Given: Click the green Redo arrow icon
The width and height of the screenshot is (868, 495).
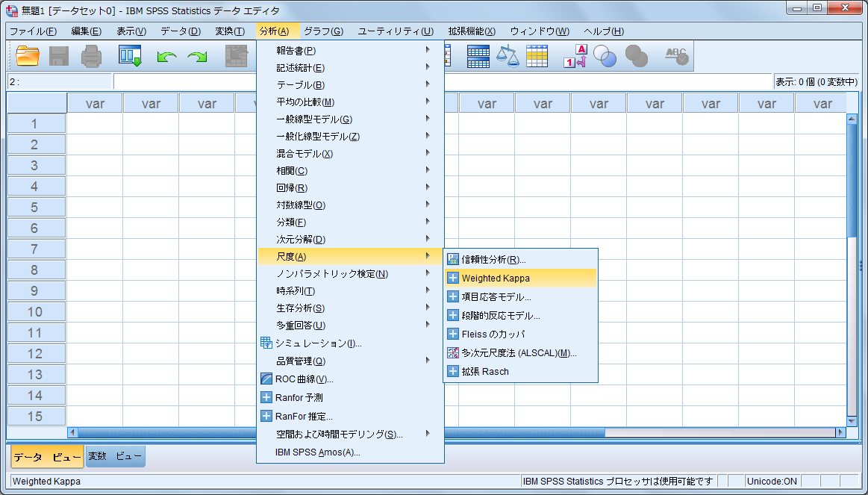Looking at the screenshot, I should coord(197,57).
